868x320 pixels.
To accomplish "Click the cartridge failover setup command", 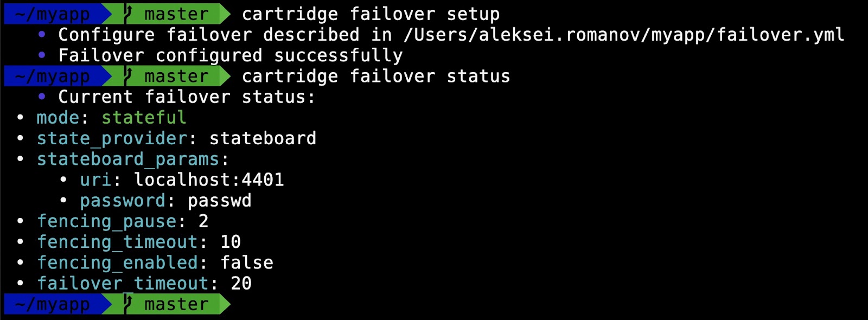I will click(x=371, y=14).
